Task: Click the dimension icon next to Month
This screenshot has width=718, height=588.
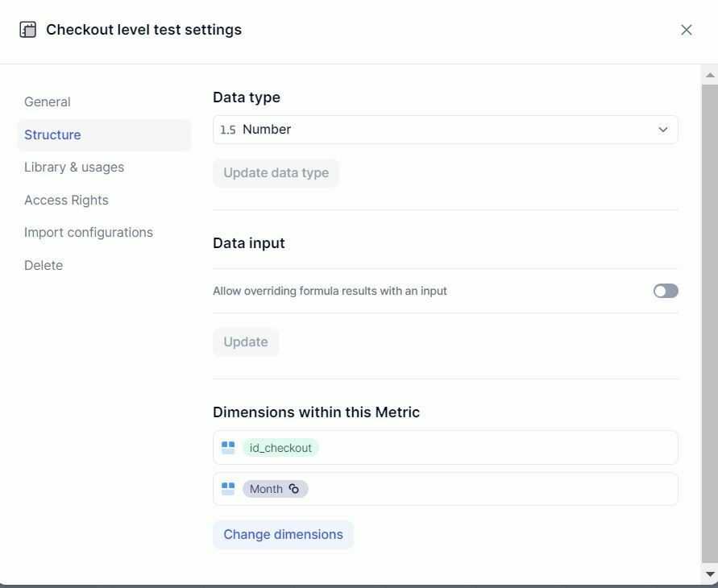Action: coord(228,489)
